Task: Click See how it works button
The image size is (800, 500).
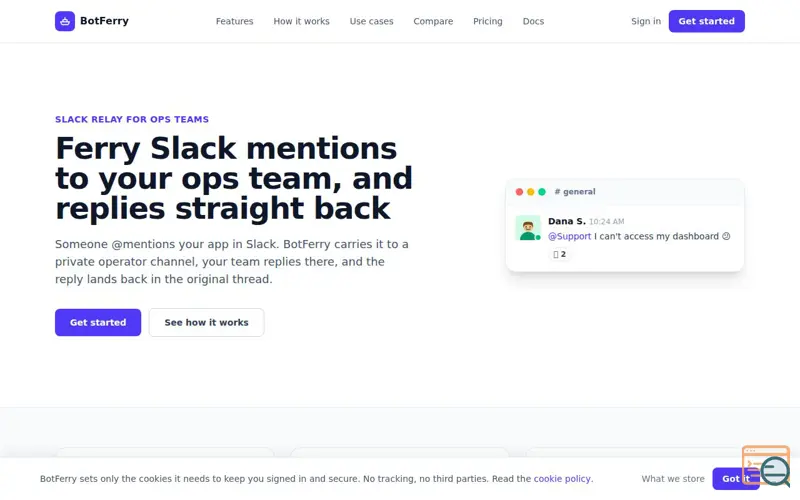Action: point(207,322)
